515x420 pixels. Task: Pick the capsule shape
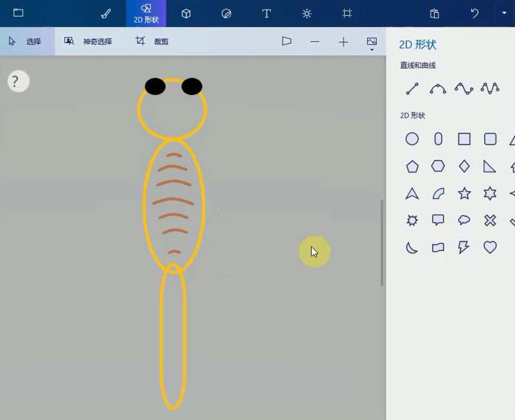coord(438,139)
